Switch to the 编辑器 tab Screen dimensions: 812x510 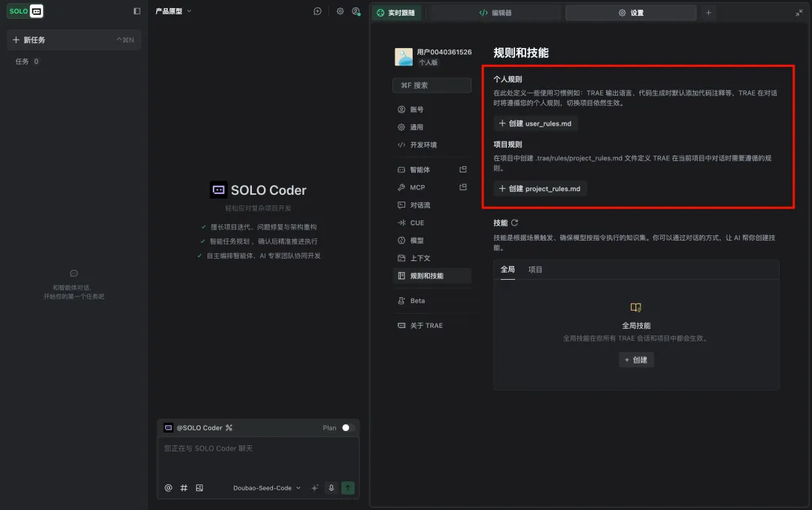(x=495, y=13)
